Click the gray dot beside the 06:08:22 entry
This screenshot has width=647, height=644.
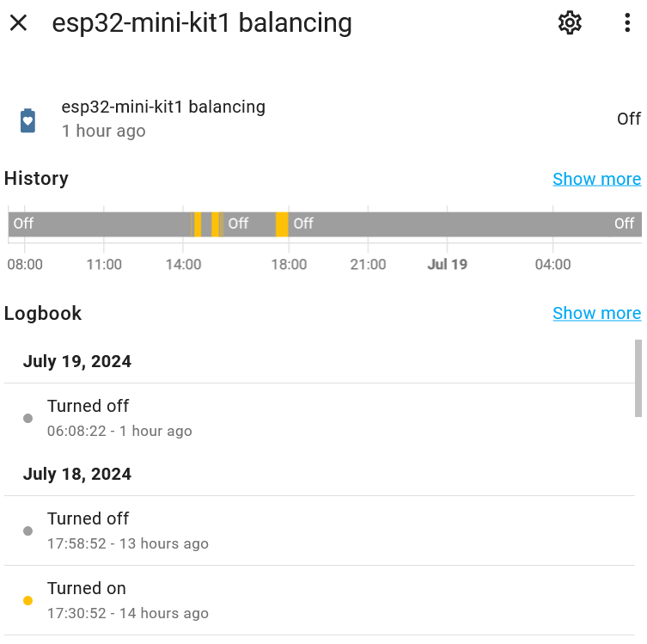click(x=27, y=419)
